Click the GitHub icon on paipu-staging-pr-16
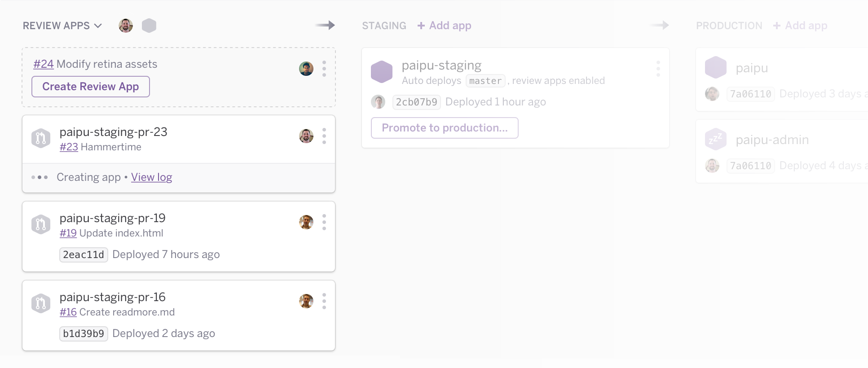The width and height of the screenshot is (868, 368). [41, 303]
